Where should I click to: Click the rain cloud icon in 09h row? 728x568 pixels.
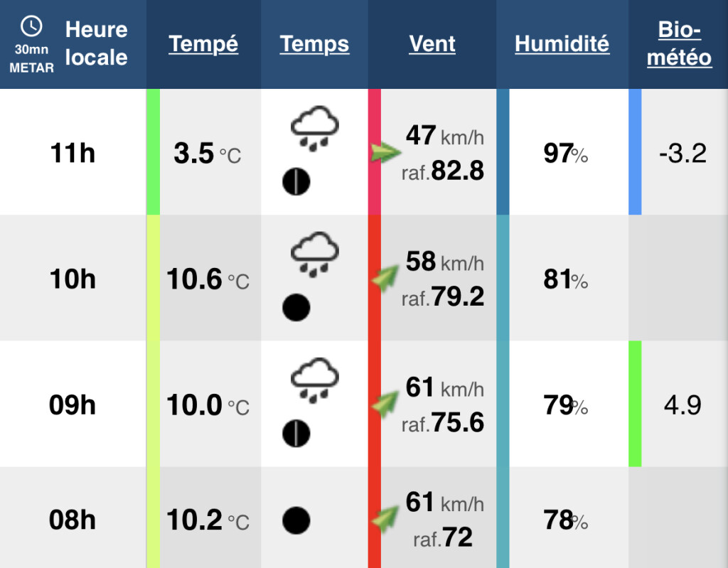pos(315,380)
